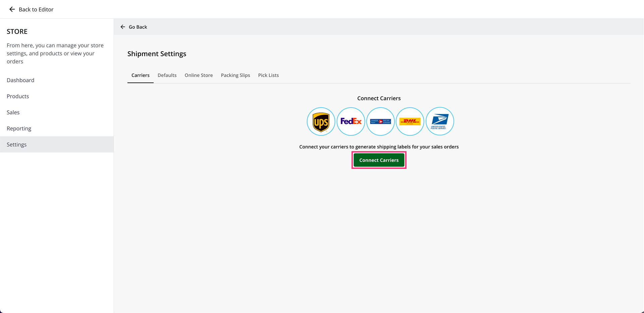The image size is (644, 313).
Task: Click the Back to Editor arrow icon
Action: [x=12, y=9]
